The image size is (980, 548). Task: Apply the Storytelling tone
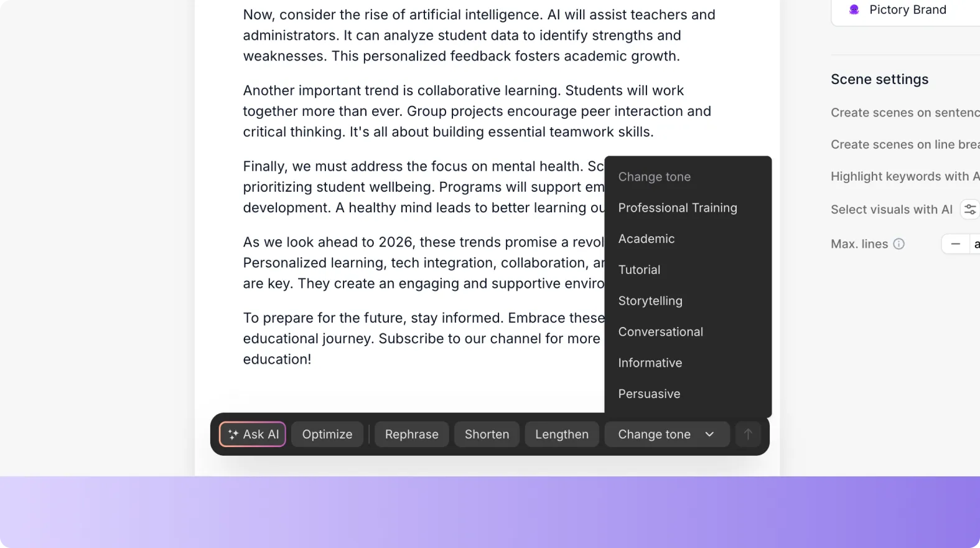coord(650,301)
